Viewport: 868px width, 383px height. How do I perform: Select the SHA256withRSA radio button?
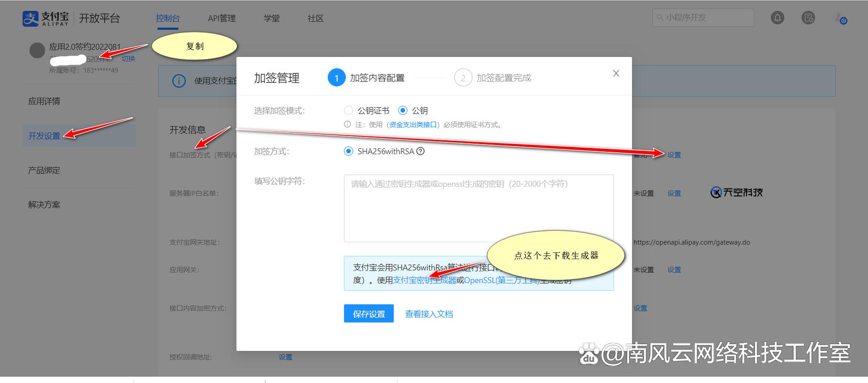click(x=349, y=151)
